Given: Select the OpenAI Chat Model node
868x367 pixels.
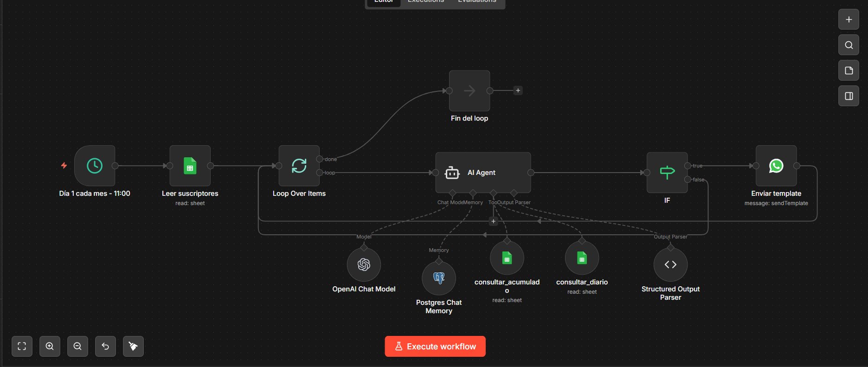Looking at the screenshot, I should (x=364, y=264).
